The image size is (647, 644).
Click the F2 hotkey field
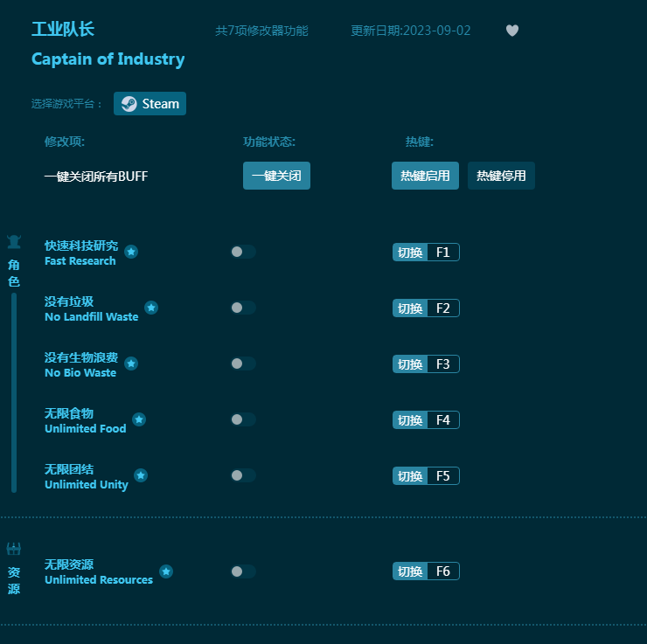click(x=443, y=308)
